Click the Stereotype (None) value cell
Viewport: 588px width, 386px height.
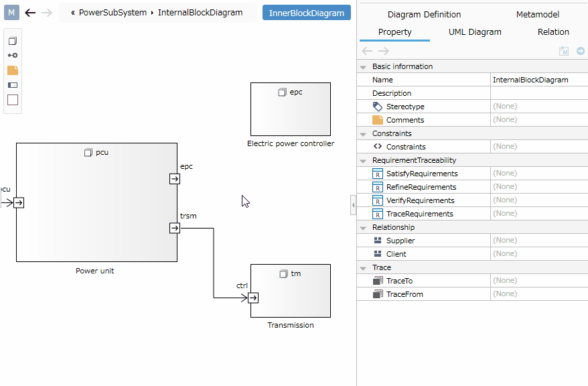point(539,107)
